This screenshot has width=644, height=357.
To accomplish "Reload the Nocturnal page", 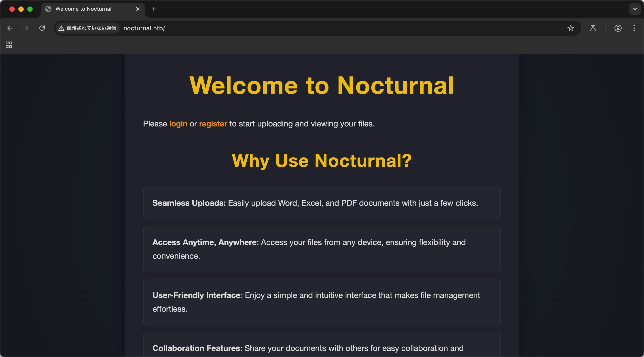I will point(42,28).
